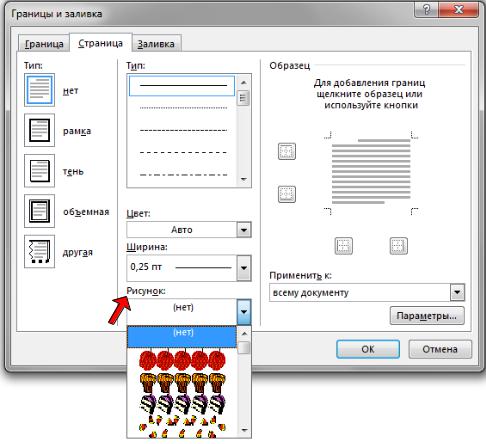The image size is (486, 444).
Task: Switch to the Страница tab
Action: [x=100, y=43]
